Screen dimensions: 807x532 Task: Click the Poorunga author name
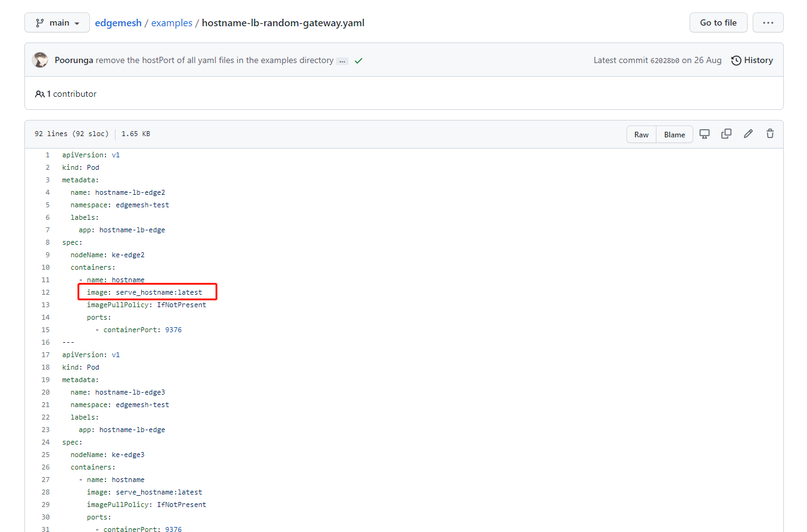[73, 60]
